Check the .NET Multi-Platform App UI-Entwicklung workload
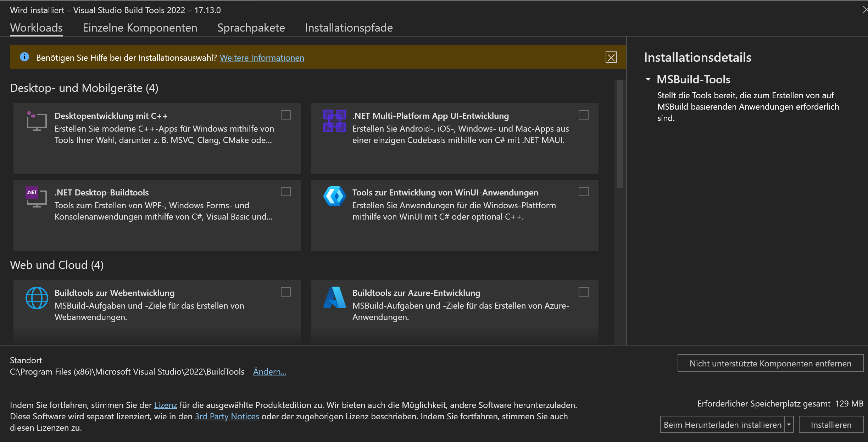Image resolution: width=868 pixels, height=442 pixels. tap(584, 115)
